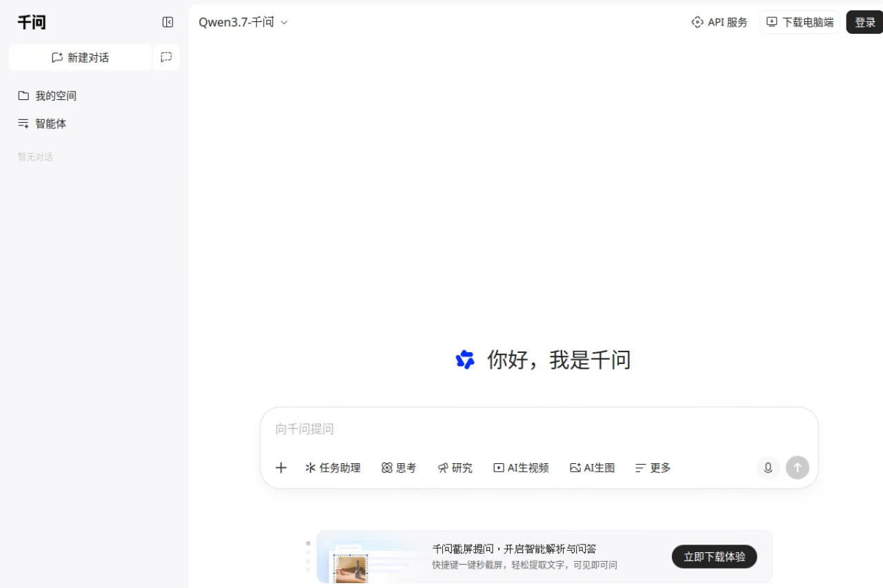This screenshot has height=588, width=883.
Task: Toggle 思考 thinking mode
Action: pyautogui.click(x=399, y=468)
